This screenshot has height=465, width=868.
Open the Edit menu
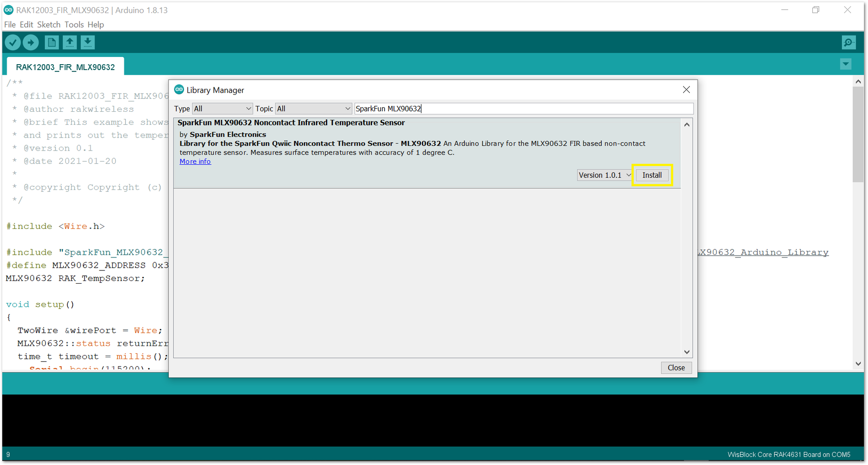(x=26, y=24)
